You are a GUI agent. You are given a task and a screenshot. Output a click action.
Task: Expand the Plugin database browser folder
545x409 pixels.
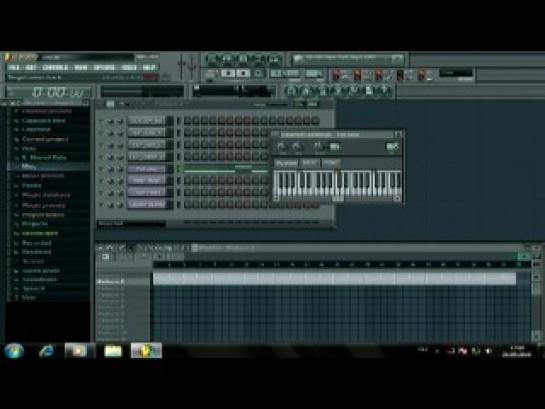pyautogui.click(x=46, y=195)
